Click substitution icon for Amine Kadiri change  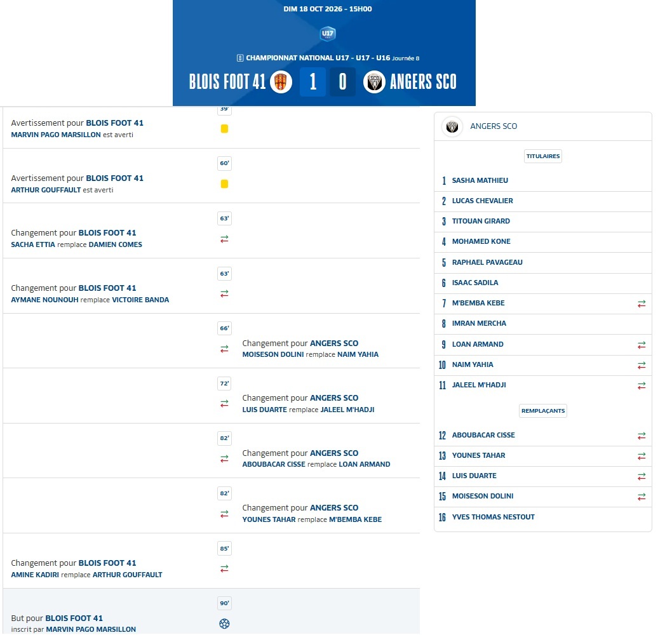[x=224, y=568]
